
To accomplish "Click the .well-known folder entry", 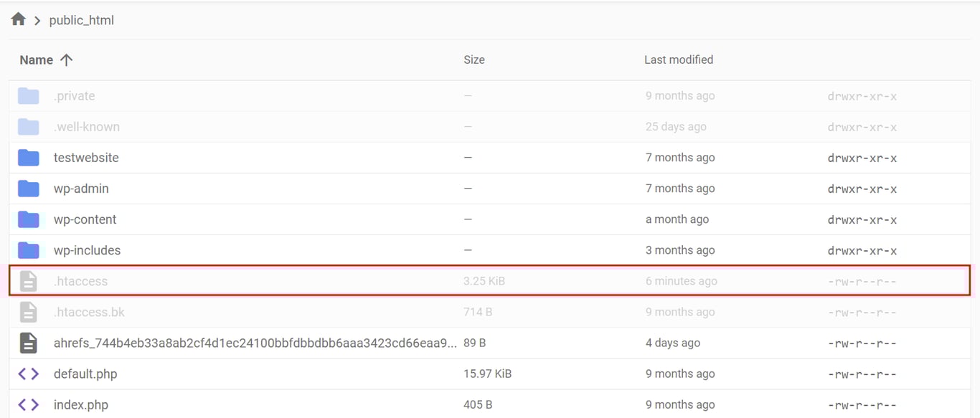I will (x=86, y=126).
